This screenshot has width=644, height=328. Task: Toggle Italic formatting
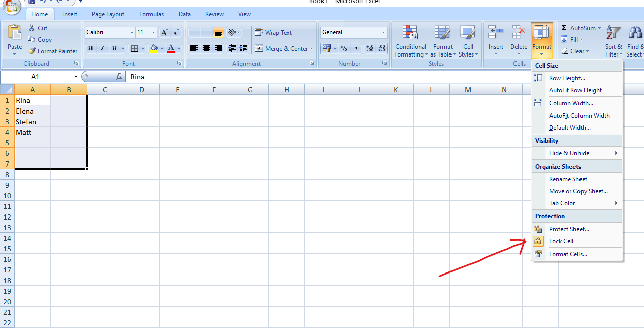pos(103,49)
